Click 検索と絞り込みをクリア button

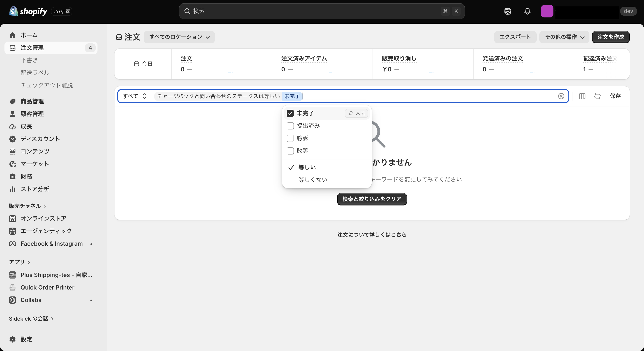click(x=372, y=199)
